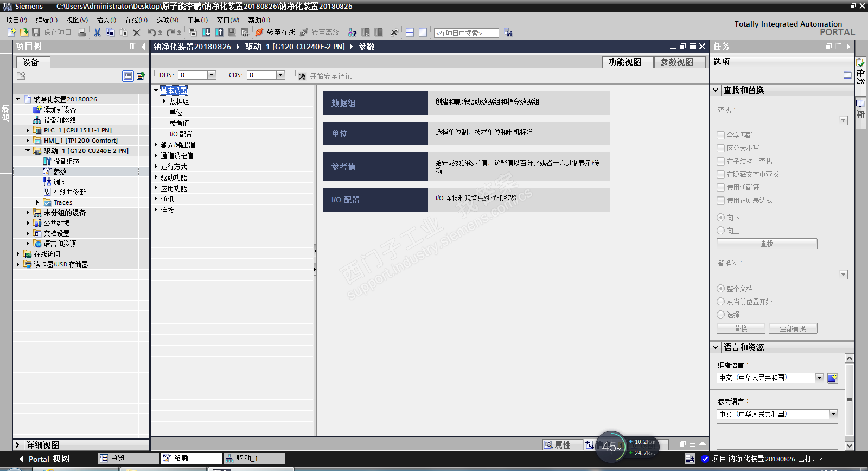Click the split editor horizontally icon

tap(410, 33)
